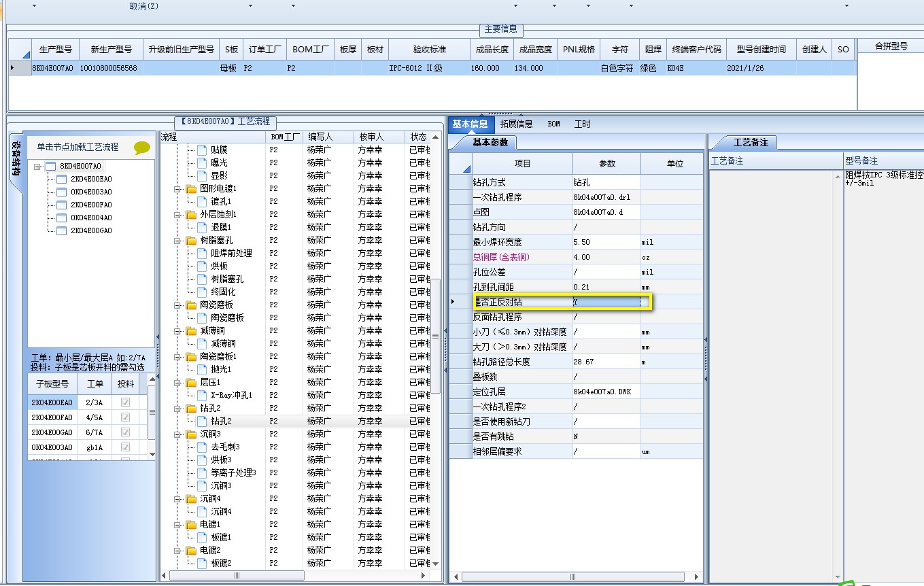Click the 0K04E004A0 node icon in structure tree
924x586 pixels.
click(61, 218)
